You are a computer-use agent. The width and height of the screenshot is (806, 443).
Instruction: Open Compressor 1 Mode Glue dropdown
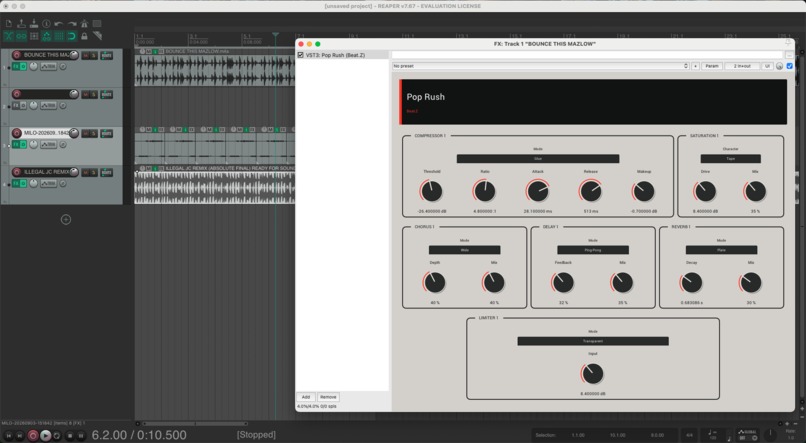pyautogui.click(x=538, y=159)
